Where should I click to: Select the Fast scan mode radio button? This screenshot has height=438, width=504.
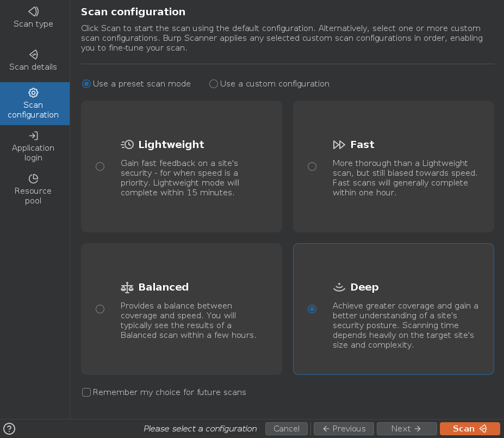(x=312, y=166)
